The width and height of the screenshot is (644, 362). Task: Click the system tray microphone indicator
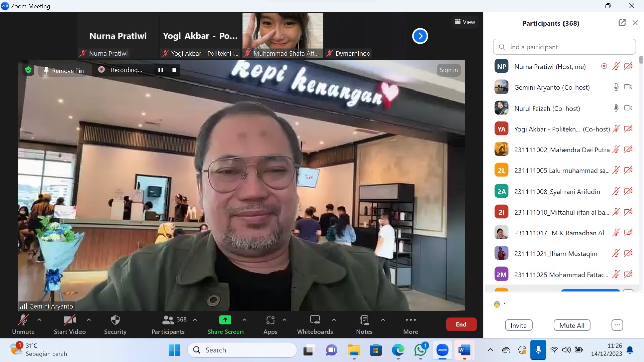pyautogui.click(x=538, y=350)
